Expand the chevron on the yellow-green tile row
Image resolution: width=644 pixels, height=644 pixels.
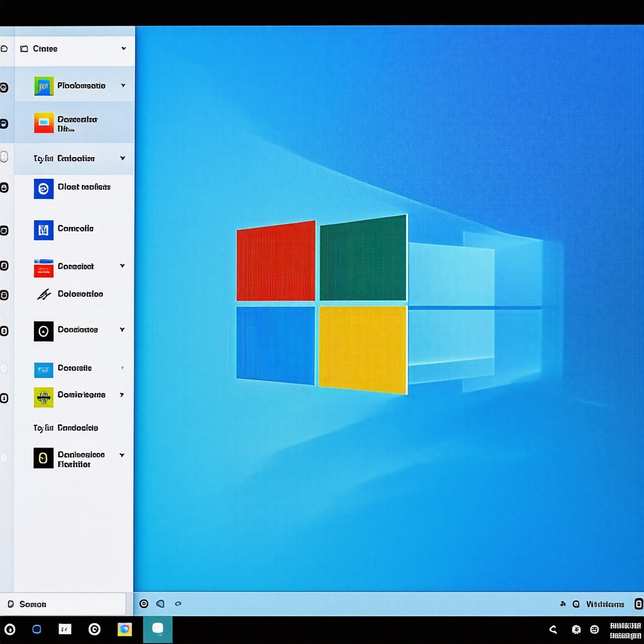pyautogui.click(x=122, y=395)
